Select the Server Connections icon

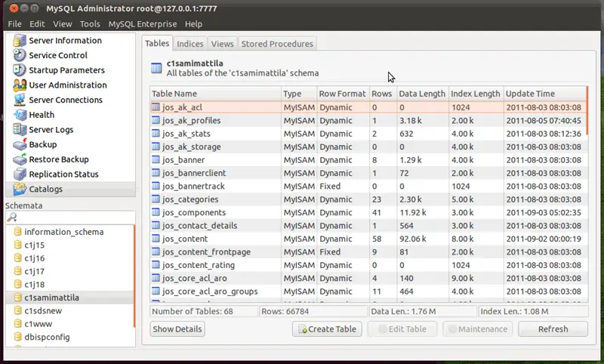(x=20, y=100)
